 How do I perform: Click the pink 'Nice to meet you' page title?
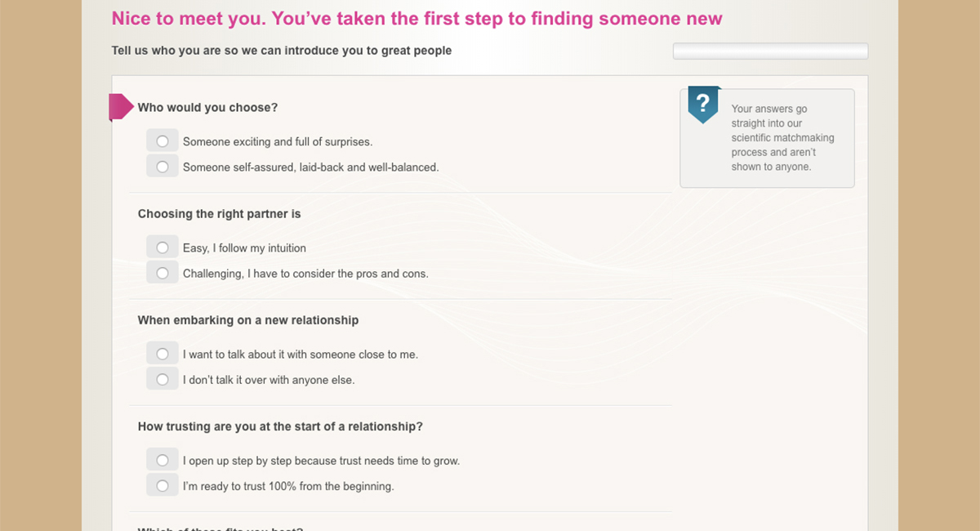pyautogui.click(x=416, y=19)
